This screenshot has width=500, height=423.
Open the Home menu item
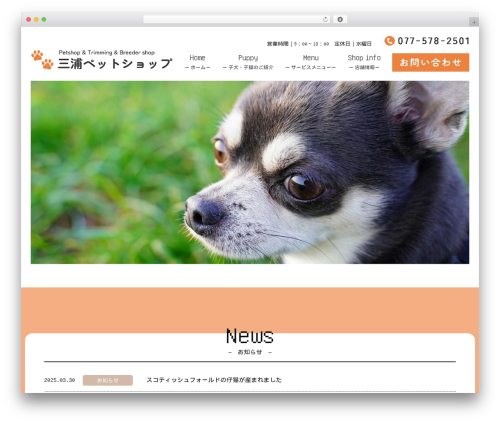click(197, 62)
